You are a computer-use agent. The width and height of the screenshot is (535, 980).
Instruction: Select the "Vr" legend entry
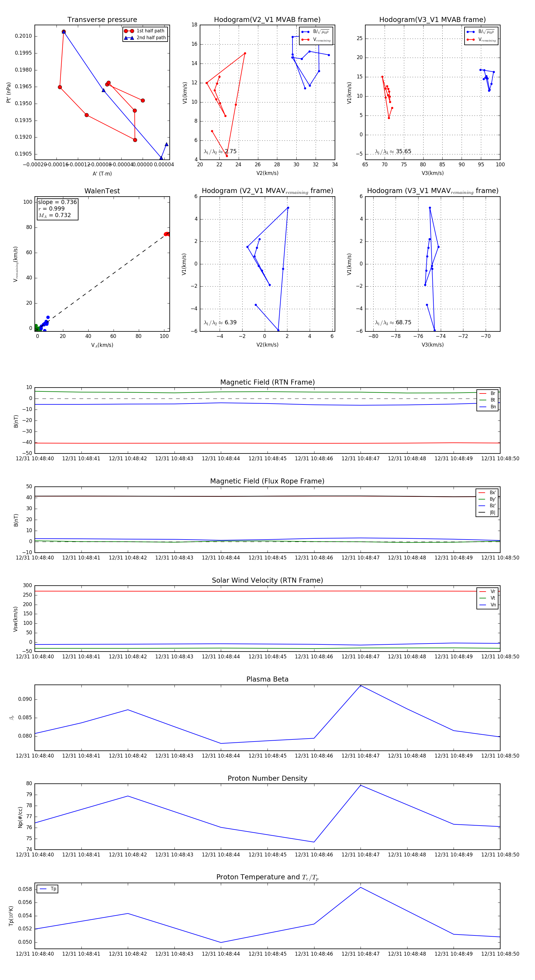[x=488, y=592]
